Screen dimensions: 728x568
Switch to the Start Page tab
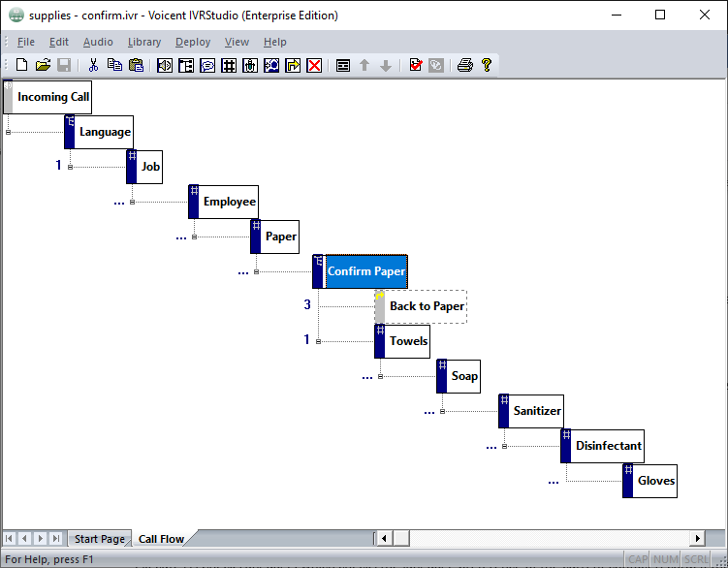99,539
